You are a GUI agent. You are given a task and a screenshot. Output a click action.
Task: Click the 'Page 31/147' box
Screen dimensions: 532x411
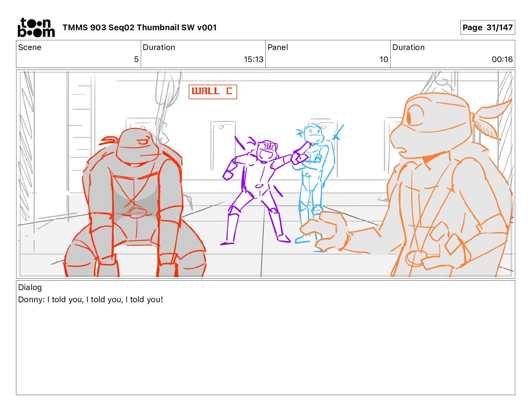(487, 28)
